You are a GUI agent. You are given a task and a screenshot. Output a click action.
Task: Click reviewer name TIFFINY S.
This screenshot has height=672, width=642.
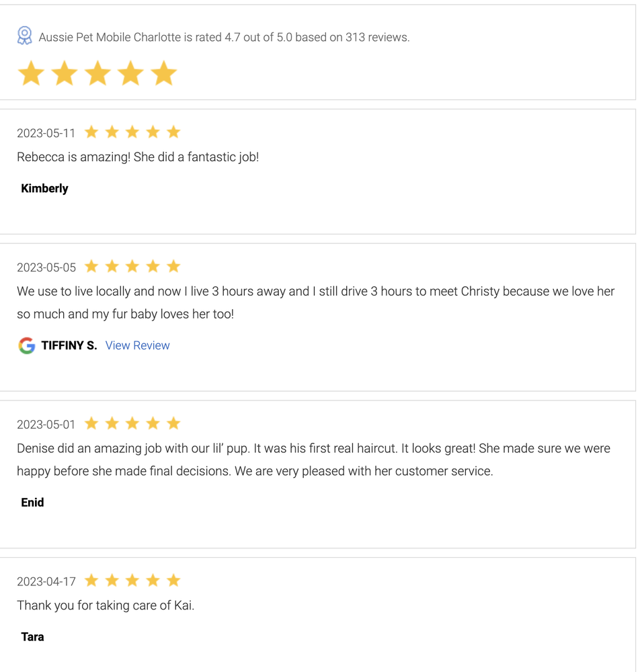point(69,345)
